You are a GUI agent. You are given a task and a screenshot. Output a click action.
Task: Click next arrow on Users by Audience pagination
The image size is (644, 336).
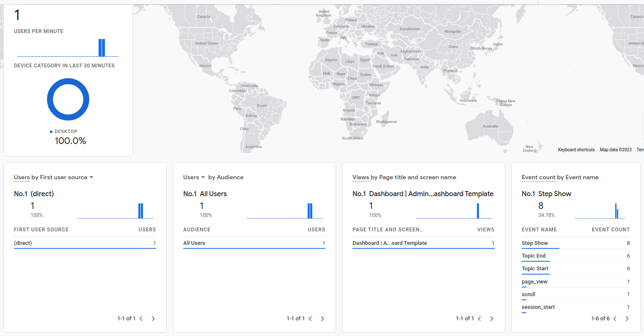pos(322,318)
